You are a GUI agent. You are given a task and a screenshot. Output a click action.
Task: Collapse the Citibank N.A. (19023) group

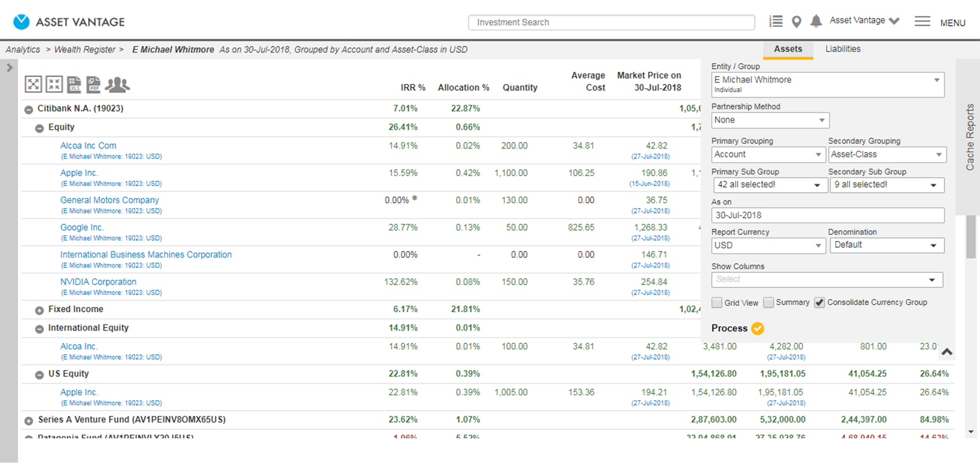(x=28, y=110)
